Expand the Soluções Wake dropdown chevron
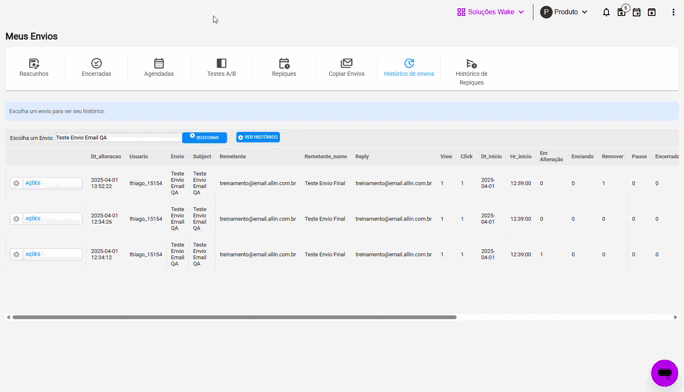 (x=521, y=12)
